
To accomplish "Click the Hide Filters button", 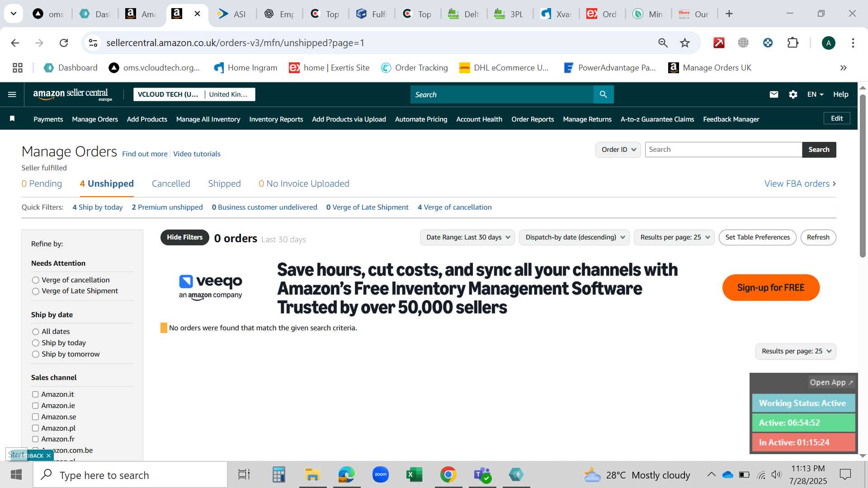I will [x=184, y=237].
